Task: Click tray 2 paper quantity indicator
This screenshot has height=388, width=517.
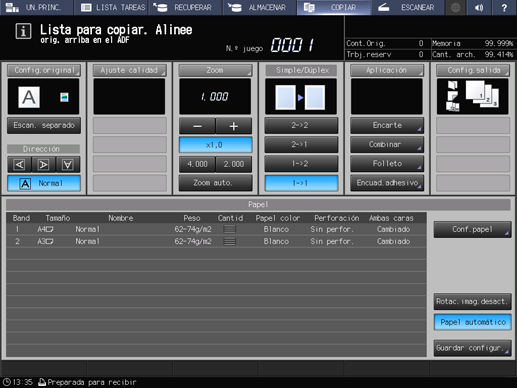Action: point(230,241)
